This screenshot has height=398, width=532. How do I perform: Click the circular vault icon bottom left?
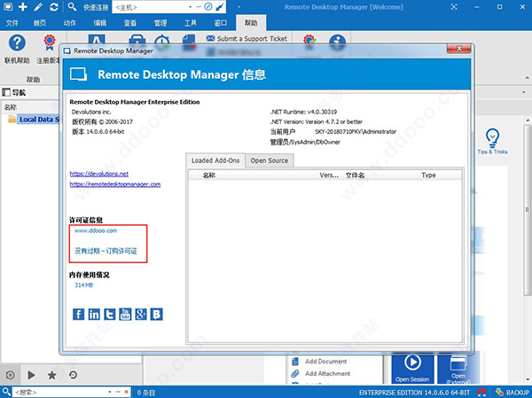coord(10,375)
